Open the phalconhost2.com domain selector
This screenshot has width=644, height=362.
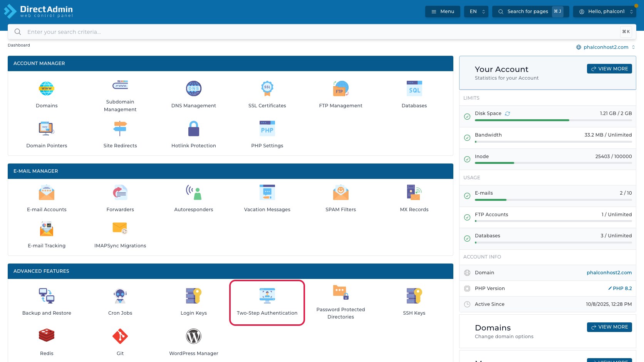605,47
